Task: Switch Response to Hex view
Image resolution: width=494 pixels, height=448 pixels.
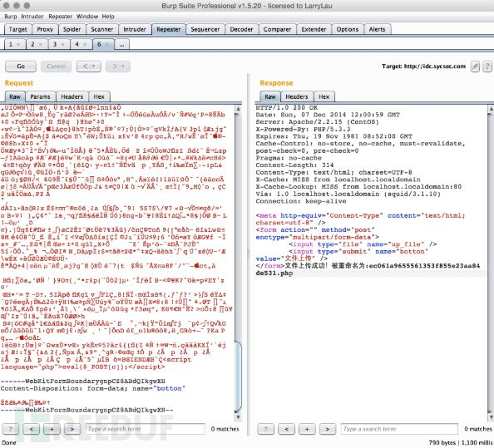Action: pyautogui.click(x=324, y=96)
